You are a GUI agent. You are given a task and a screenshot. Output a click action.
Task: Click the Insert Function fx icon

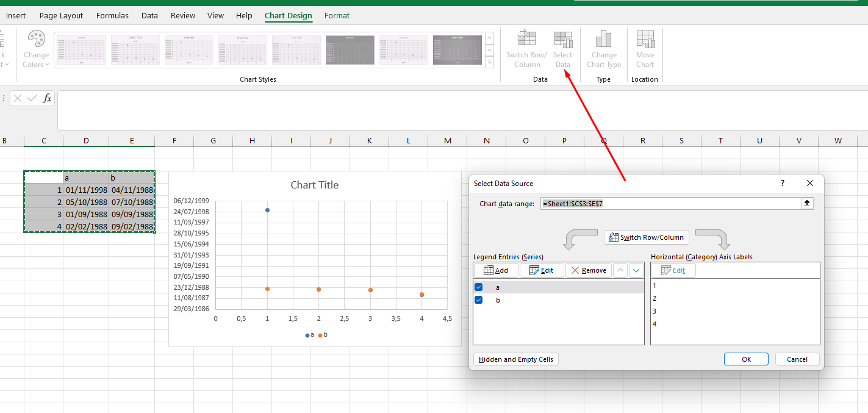click(x=47, y=98)
